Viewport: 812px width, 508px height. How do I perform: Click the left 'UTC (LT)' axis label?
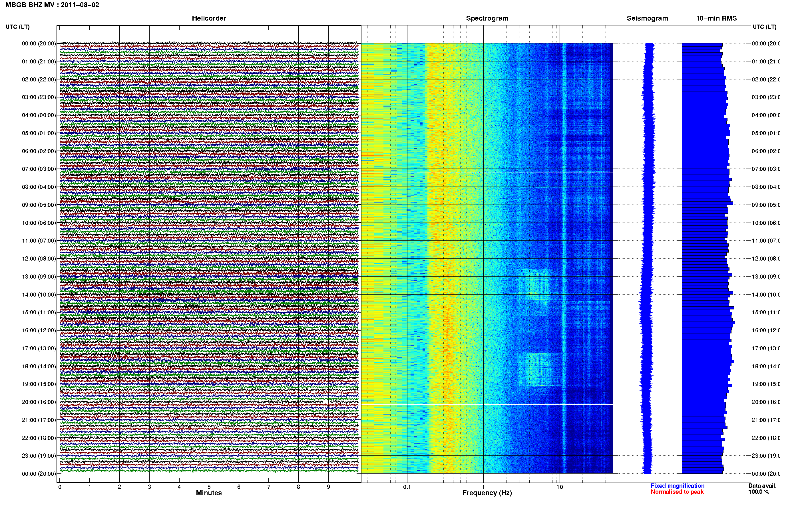[17, 27]
